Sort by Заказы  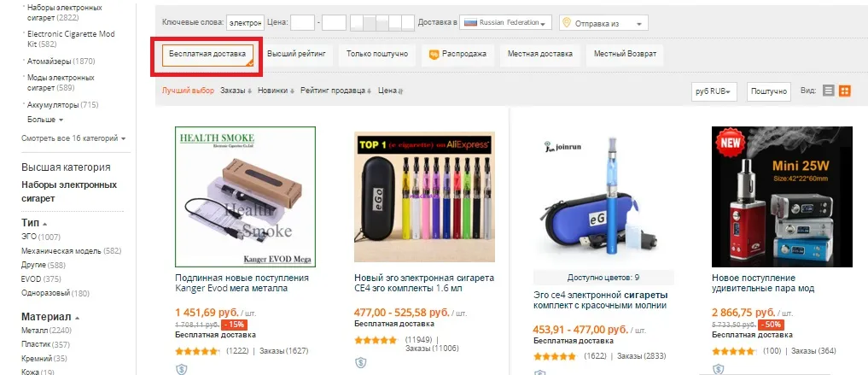(236, 91)
